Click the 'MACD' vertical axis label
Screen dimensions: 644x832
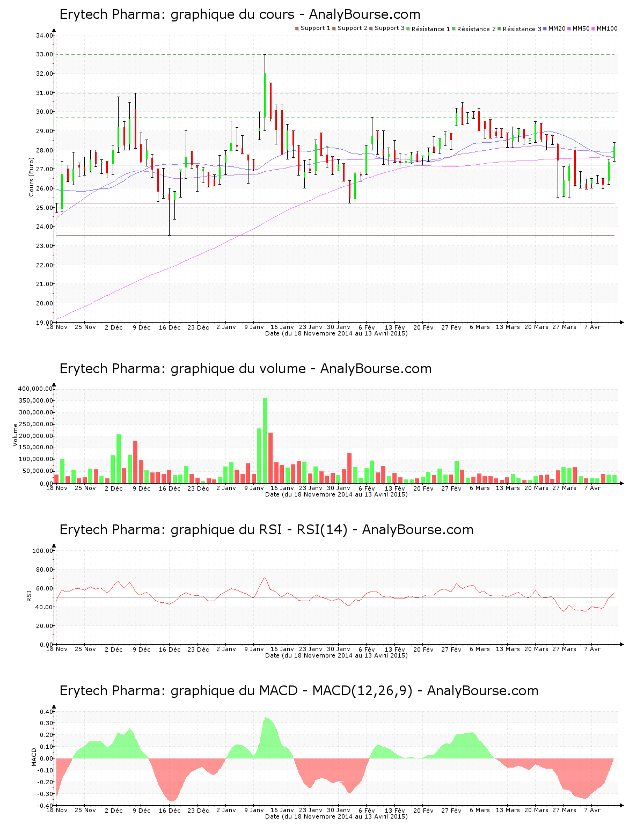(x=34, y=757)
